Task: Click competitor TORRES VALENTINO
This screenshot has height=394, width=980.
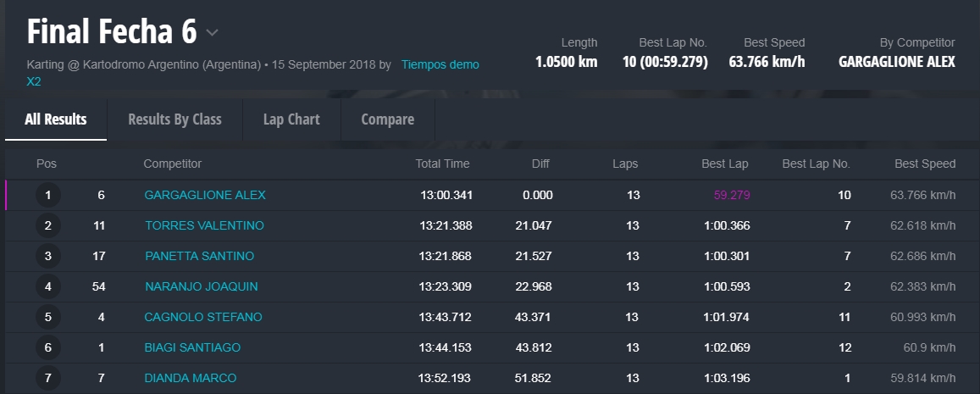Action: (204, 225)
